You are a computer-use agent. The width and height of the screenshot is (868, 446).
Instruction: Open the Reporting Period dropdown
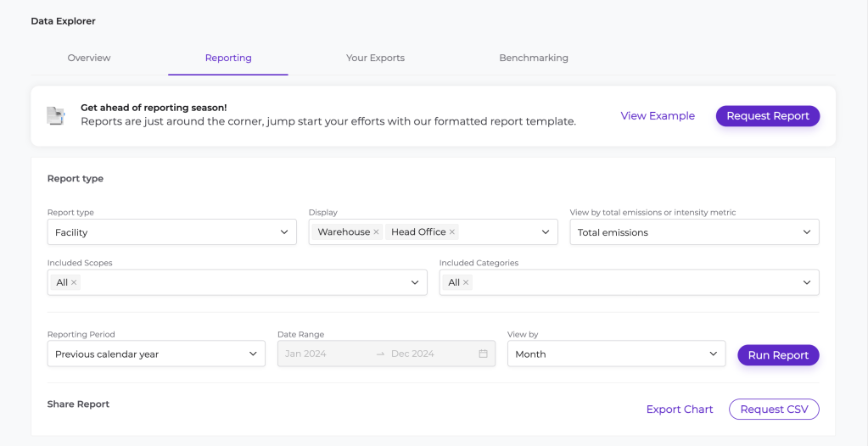click(x=253, y=354)
